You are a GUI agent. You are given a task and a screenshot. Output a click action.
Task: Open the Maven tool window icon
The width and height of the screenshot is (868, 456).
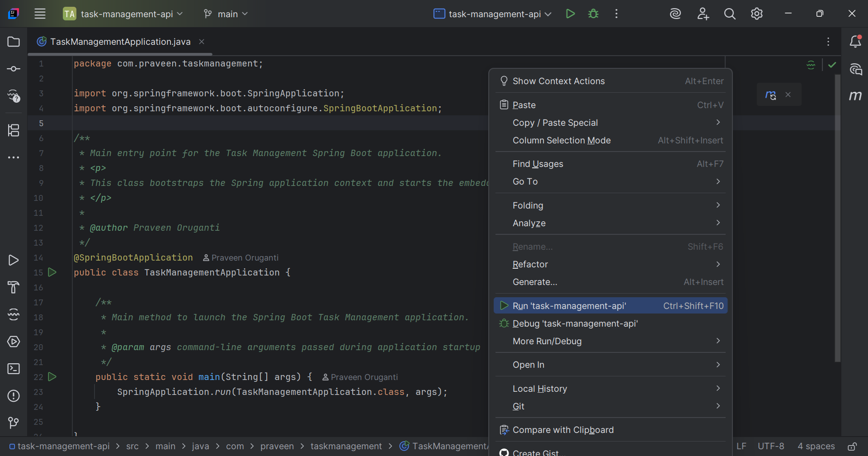[x=855, y=96]
